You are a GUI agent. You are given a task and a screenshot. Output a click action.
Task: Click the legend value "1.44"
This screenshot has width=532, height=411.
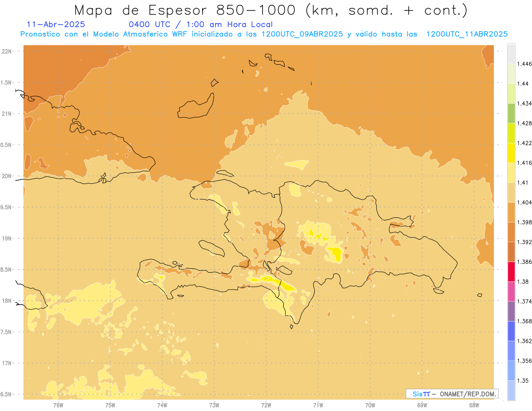pos(522,84)
